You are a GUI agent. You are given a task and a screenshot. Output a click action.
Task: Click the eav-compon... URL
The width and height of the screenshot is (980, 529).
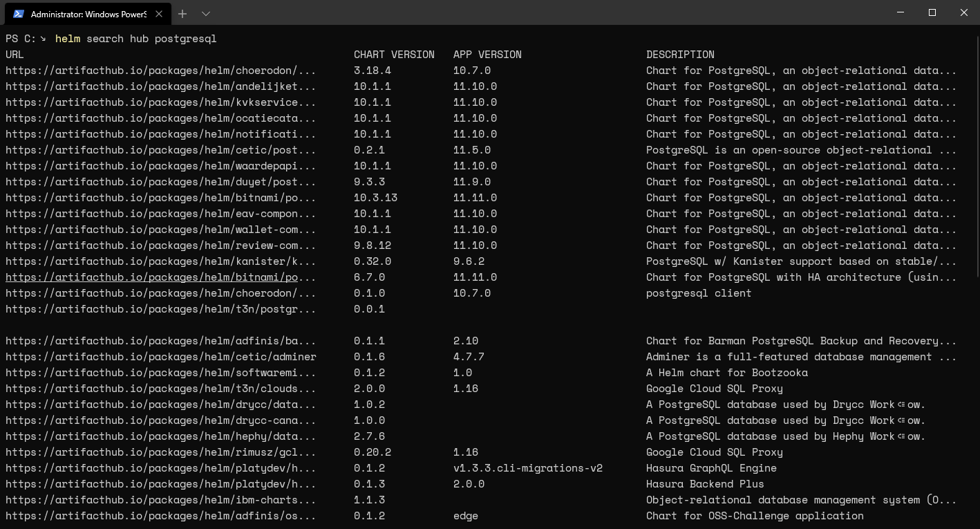[160, 214]
